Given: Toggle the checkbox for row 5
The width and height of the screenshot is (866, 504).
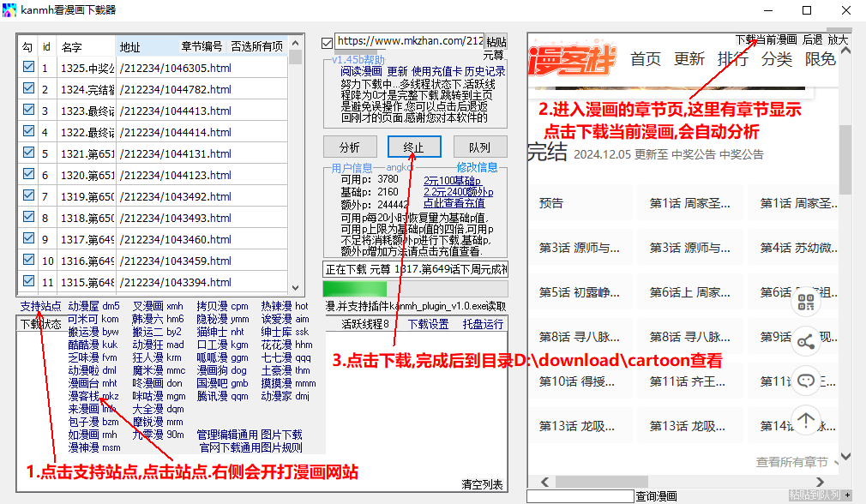Looking at the screenshot, I should point(28,153).
